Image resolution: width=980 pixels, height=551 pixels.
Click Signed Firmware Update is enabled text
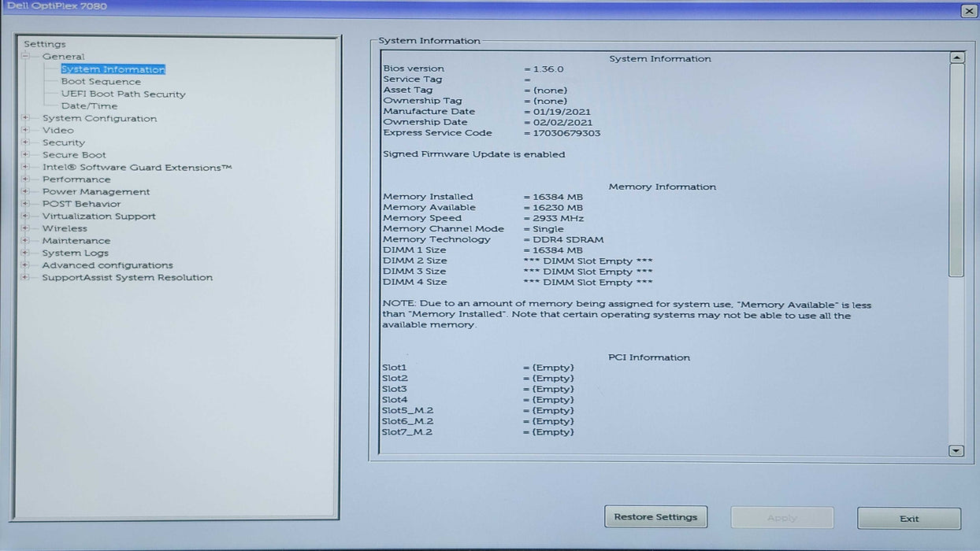click(473, 155)
